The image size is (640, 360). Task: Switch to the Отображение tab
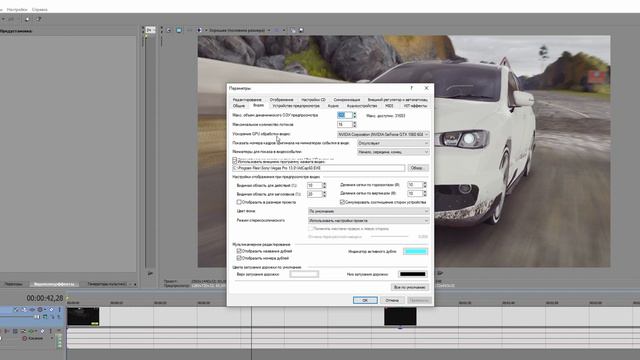point(281,100)
